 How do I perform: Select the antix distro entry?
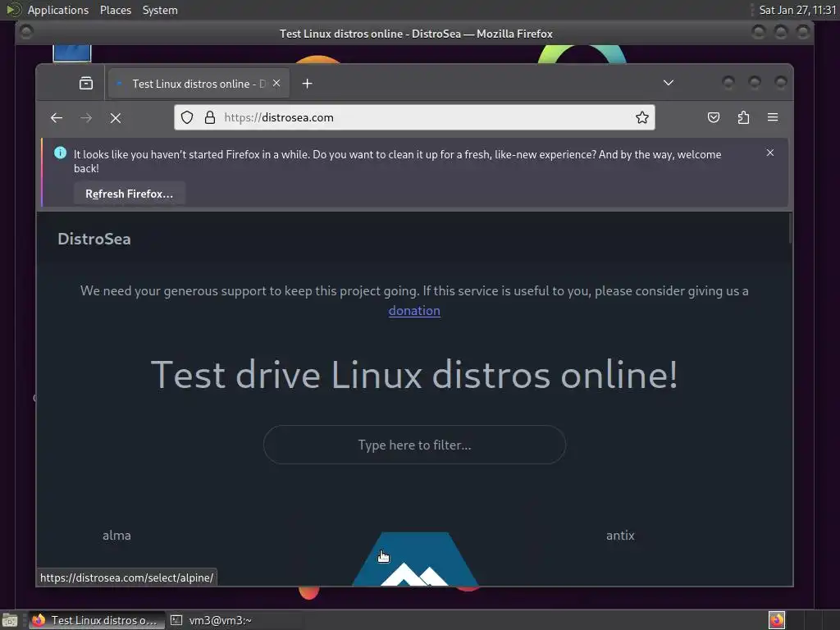[620, 535]
